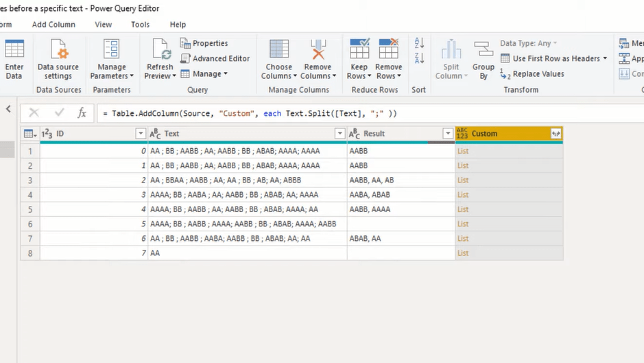The width and height of the screenshot is (644, 363).
Task: Open the Data Type: Any dropdown
Action: point(528,43)
